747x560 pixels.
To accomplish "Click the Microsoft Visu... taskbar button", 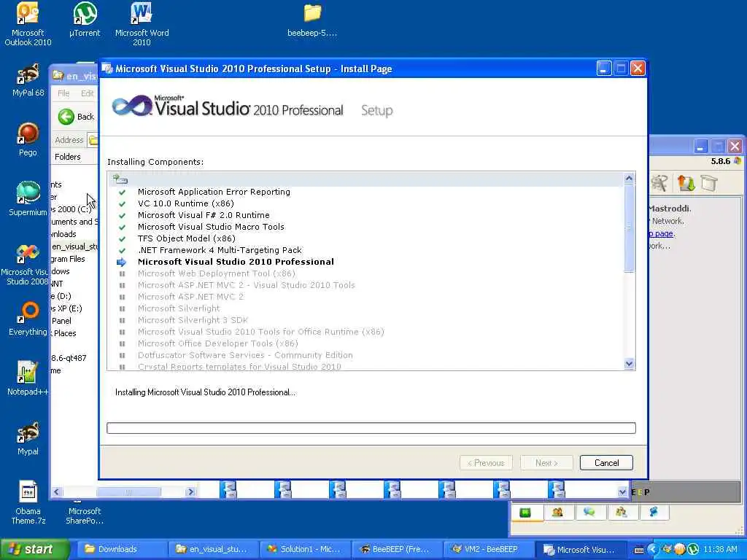I will click(x=579, y=549).
